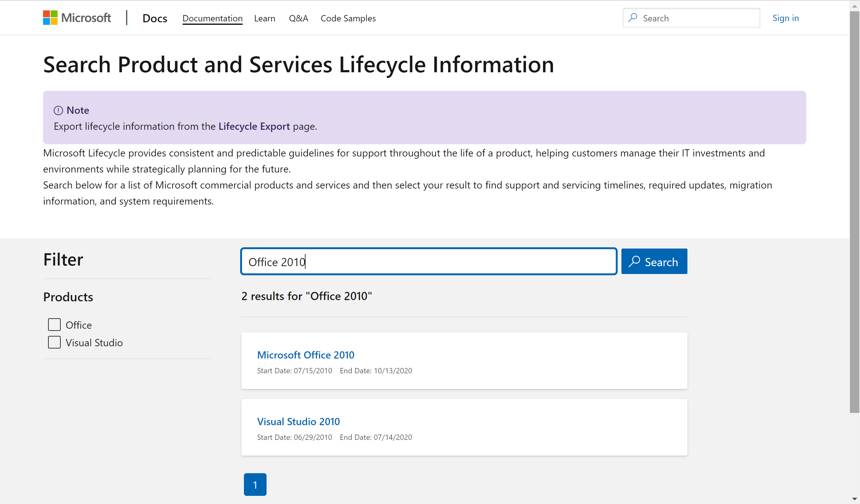Click the magnifier icon in the top search bar
This screenshot has height=504, width=860.
(633, 18)
